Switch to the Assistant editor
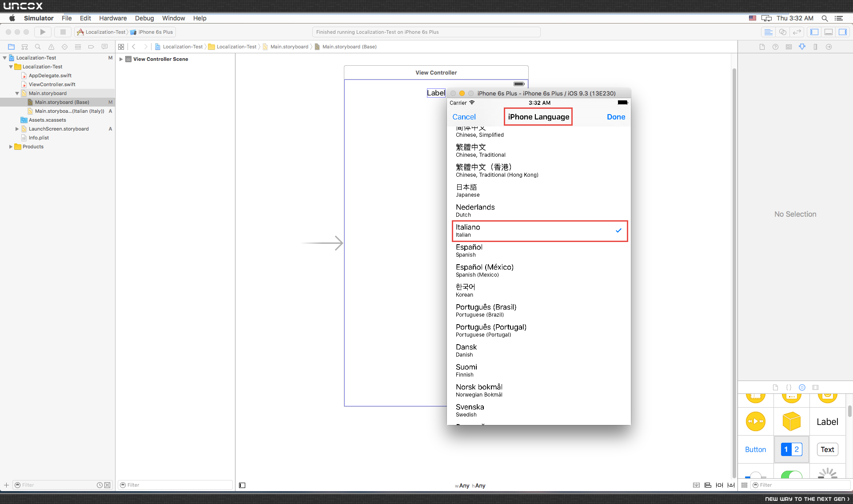This screenshot has width=853, height=504. (783, 32)
